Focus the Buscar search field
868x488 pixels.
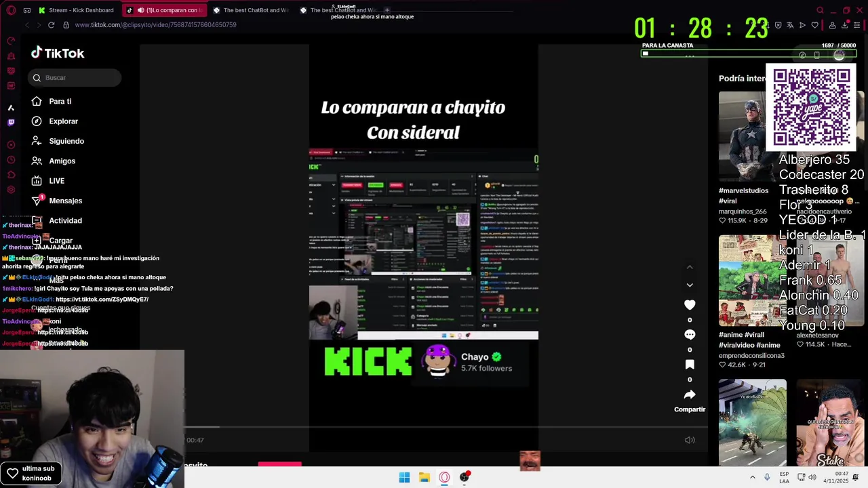pos(75,78)
